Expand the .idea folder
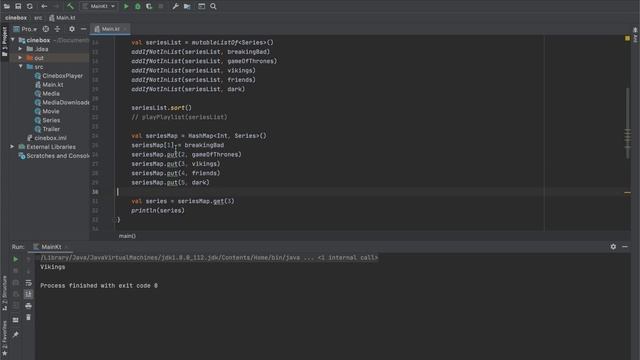The height and width of the screenshot is (360, 640). click(20, 49)
